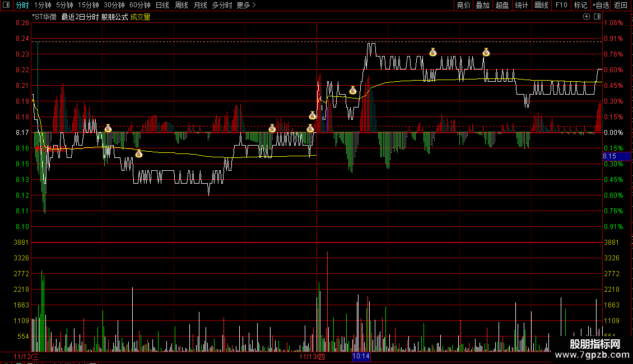Click the 0.00% value on right axis
Viewport: 633px width, 364px height.
(x=613, y=133)
